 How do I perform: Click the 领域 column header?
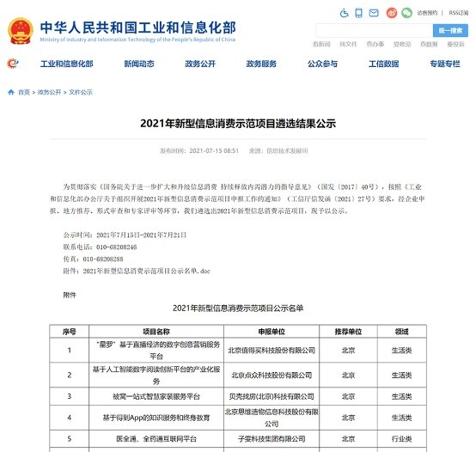(401, 332)
